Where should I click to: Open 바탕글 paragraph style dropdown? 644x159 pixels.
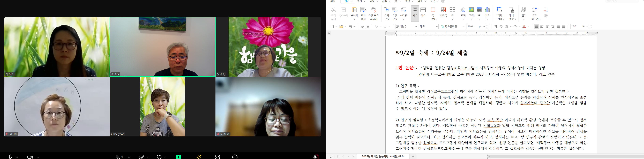407,26
